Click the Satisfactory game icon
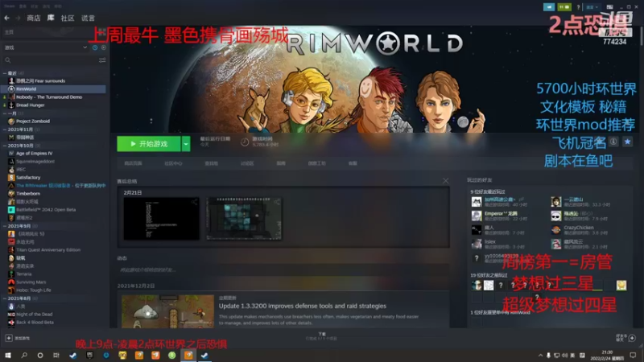This screenshot has height=362, width=644. tap(11, 177)
